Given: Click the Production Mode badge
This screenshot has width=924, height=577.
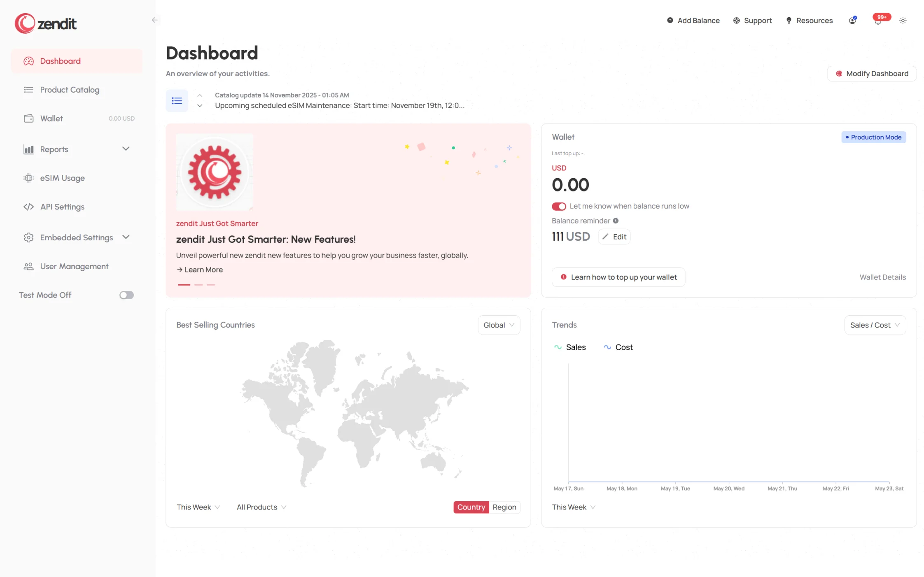Looking at the screenshot, I should point(873,137).
